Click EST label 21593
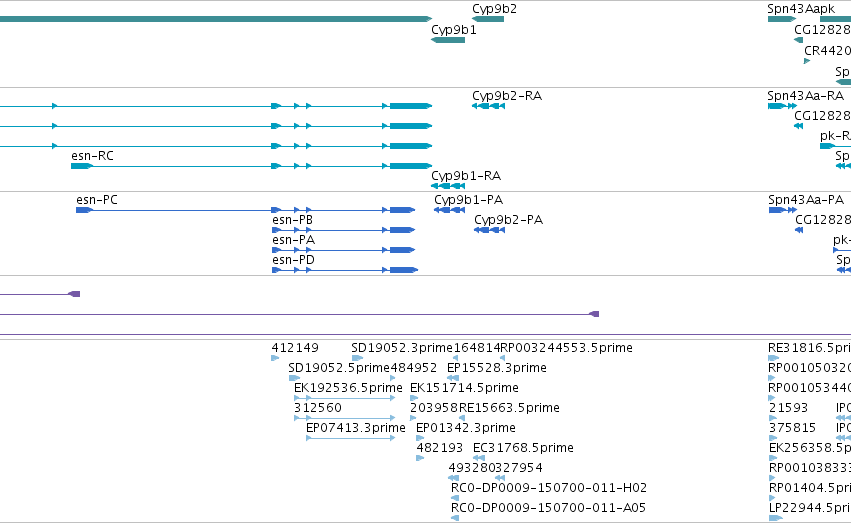This screenshot has width=851, height=523. point(788,408)
